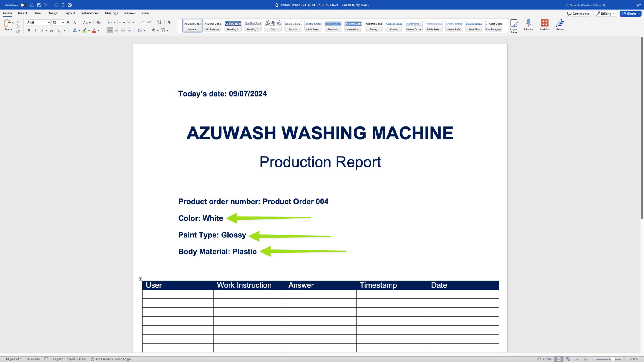Apply subscript formatting
Screen dimensions: 644x362
click(x=58, y=30)
